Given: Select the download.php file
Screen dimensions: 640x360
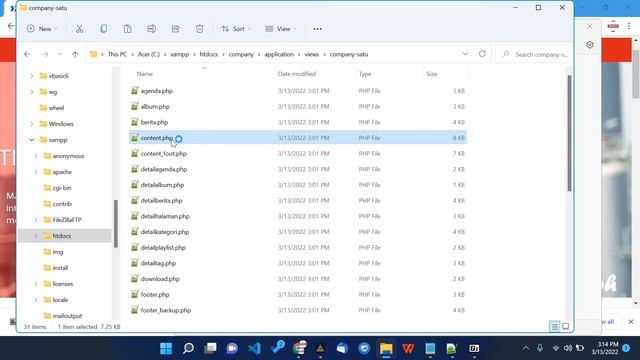Looking at the screenshot, I should pyautogui.click(x=298, y=279).
